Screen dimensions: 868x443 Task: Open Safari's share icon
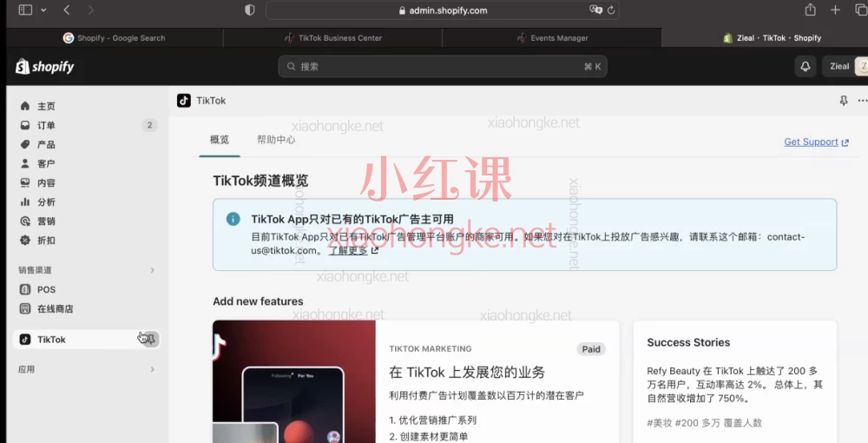coord(811,10)
